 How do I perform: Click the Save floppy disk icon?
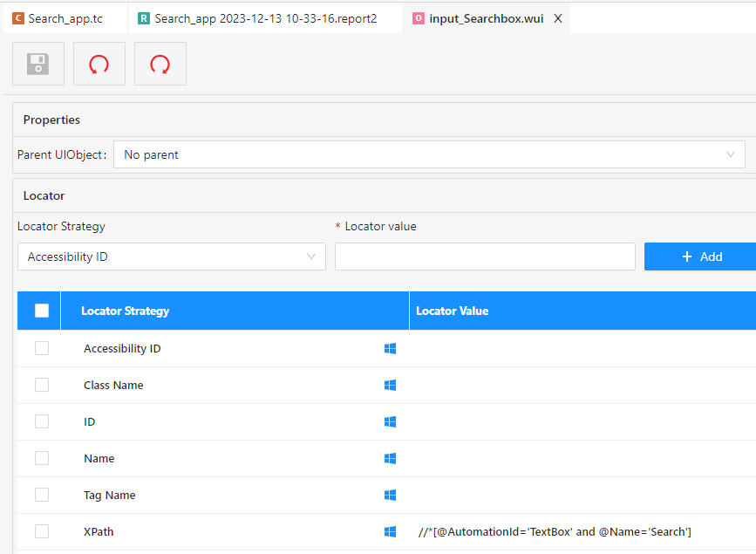38,64
